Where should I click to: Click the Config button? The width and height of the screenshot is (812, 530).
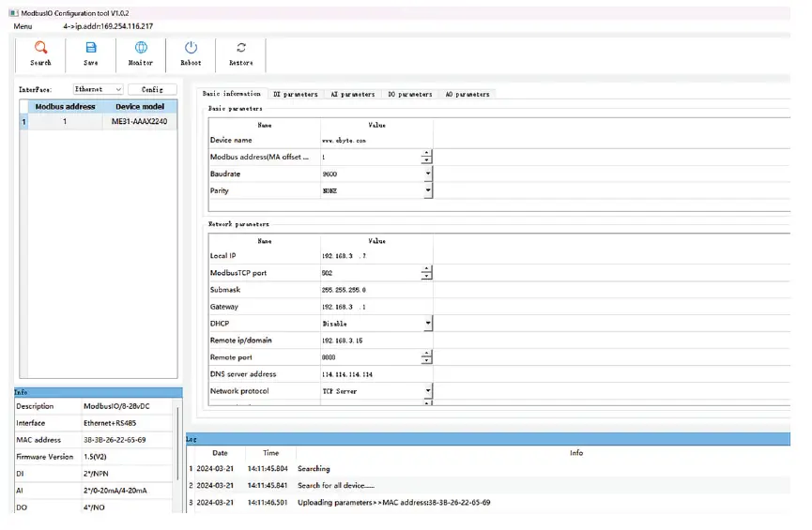pyautogui.click(x=152, y=89)
